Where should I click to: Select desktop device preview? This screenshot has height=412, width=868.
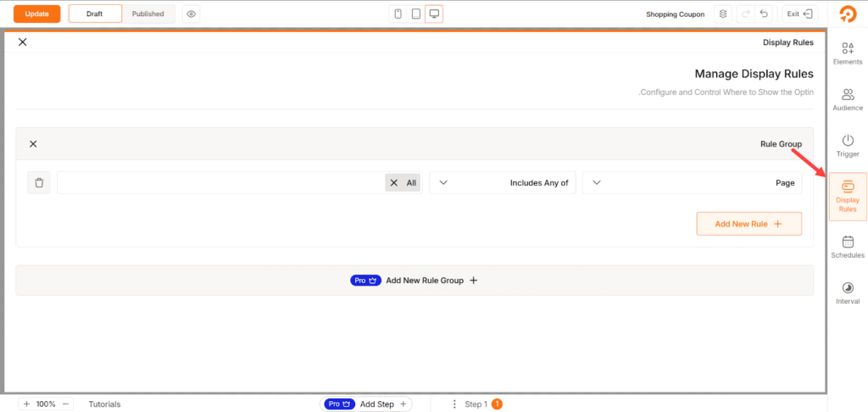click(434, 14)
